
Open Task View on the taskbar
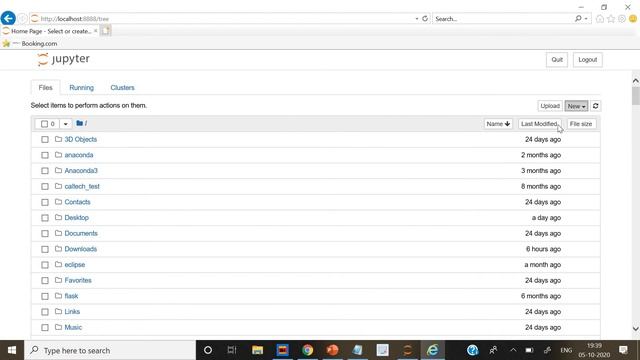pyautogui.click(x=232, y=350)
